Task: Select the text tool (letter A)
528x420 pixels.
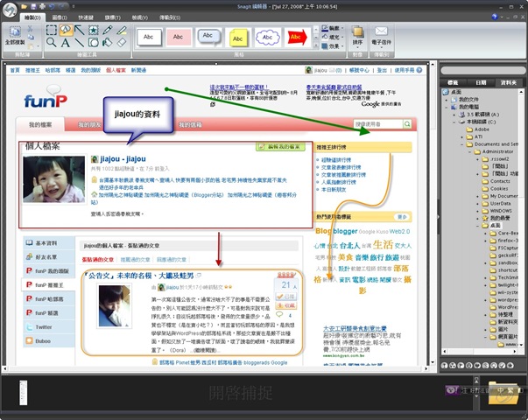Action: pyautogui.click(x=66, y=41)
